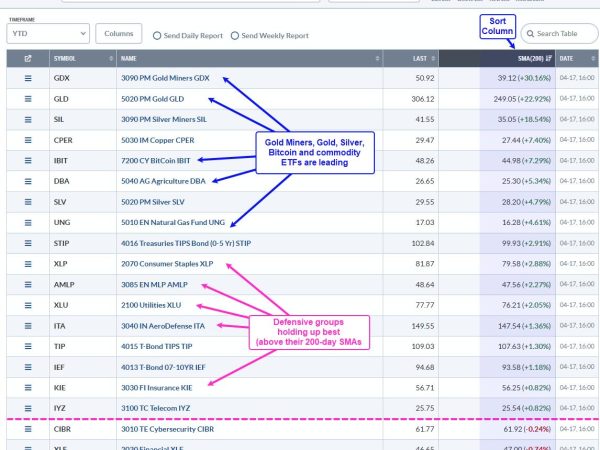Open the row menu for SLV

[28, 202]
